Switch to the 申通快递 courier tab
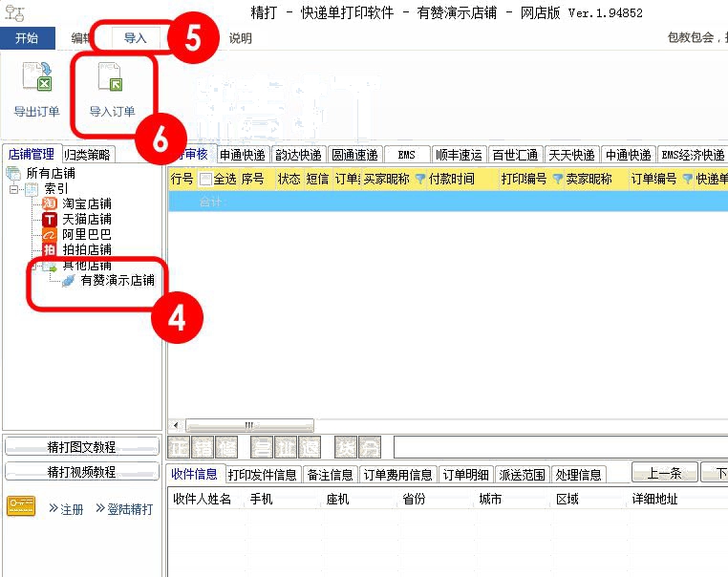728x577 pixels. [242, 155]
